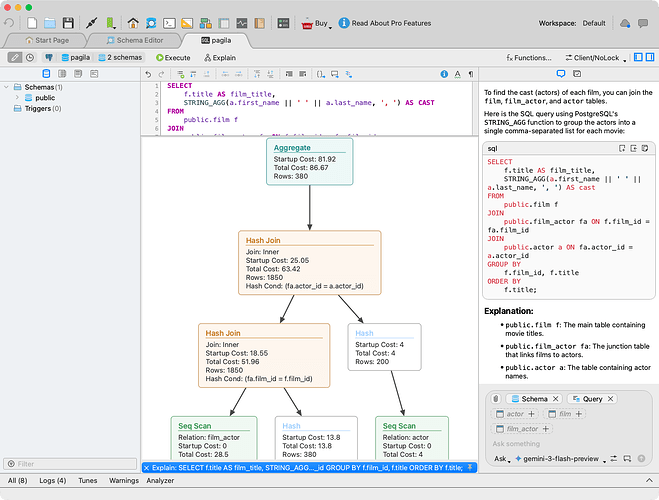Open the Ask mode dropdown in the AI prompt
The width and height of the screenshot is (659, 500).
(502, 459)
